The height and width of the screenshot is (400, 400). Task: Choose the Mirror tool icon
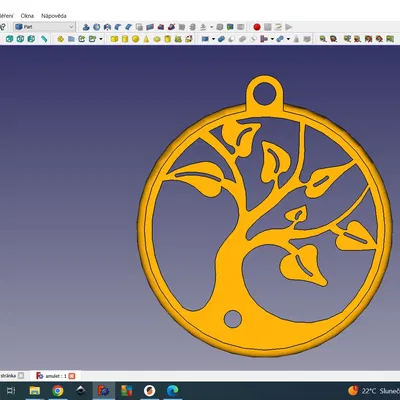tap(107, 27)
